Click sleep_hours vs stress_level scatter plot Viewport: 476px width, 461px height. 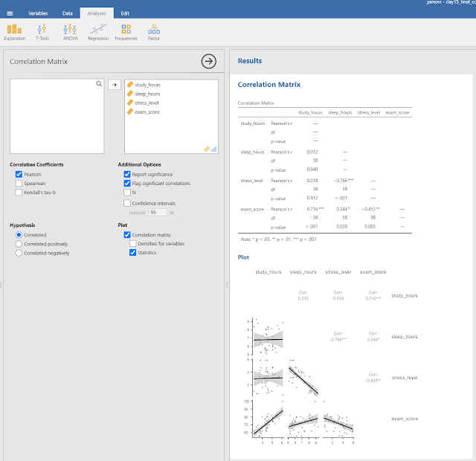point(303,377)
